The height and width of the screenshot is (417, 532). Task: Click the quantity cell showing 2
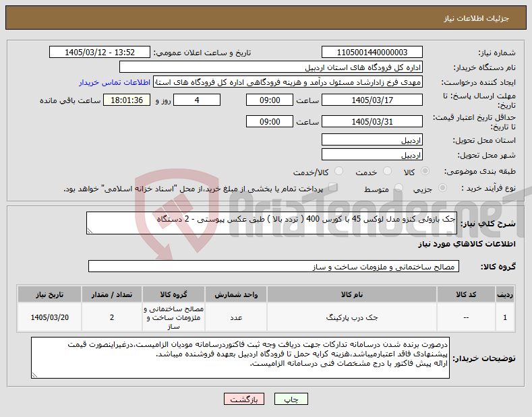[112, 317]
